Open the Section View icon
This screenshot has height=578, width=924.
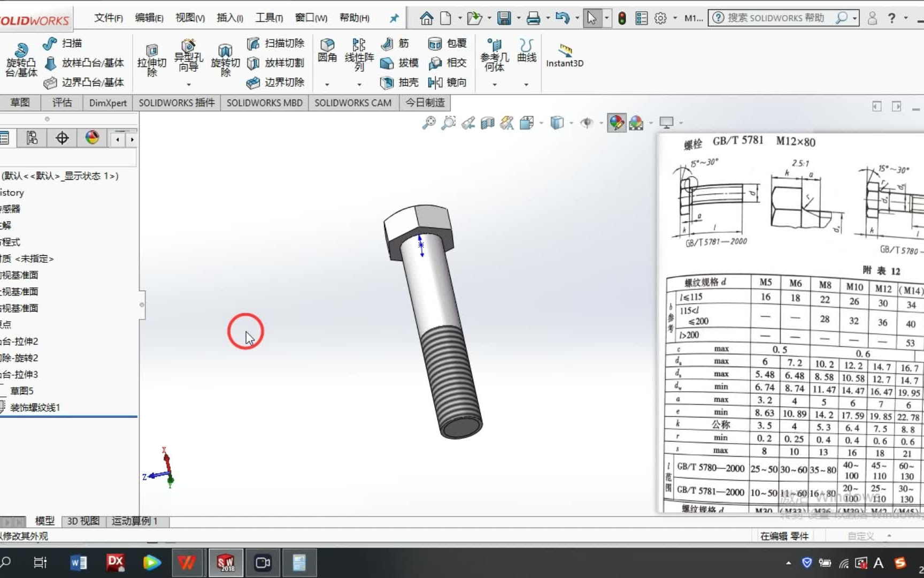point(487,123)
